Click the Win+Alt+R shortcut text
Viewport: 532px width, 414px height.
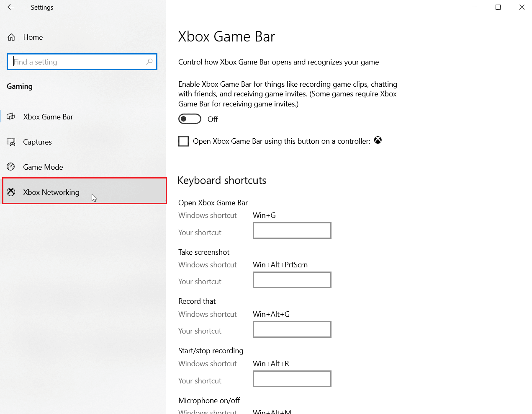click(x=271, y=364)
